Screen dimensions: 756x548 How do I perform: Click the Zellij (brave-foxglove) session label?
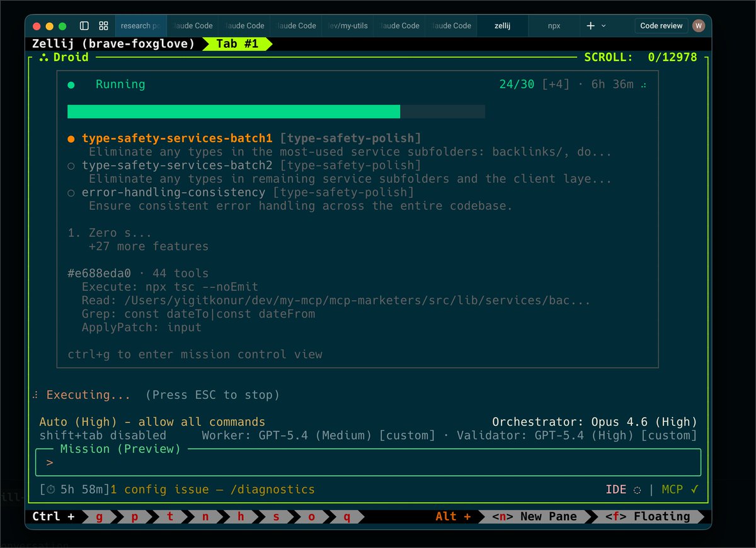(x=113, y=44)
